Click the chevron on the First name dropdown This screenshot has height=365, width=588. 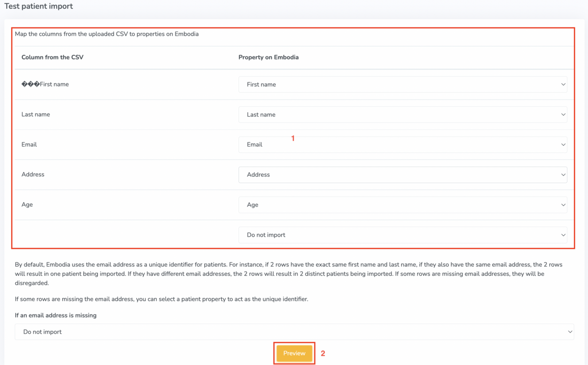(563, 84)
